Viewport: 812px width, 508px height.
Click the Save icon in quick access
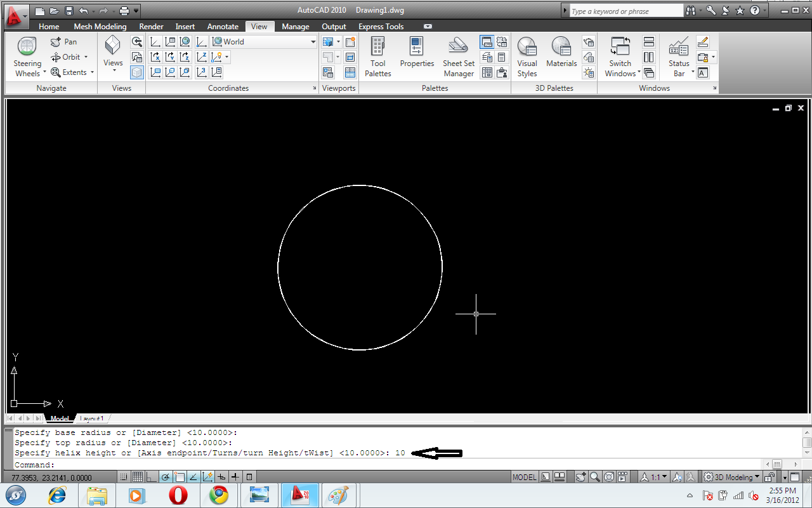(x=69, y=11)
